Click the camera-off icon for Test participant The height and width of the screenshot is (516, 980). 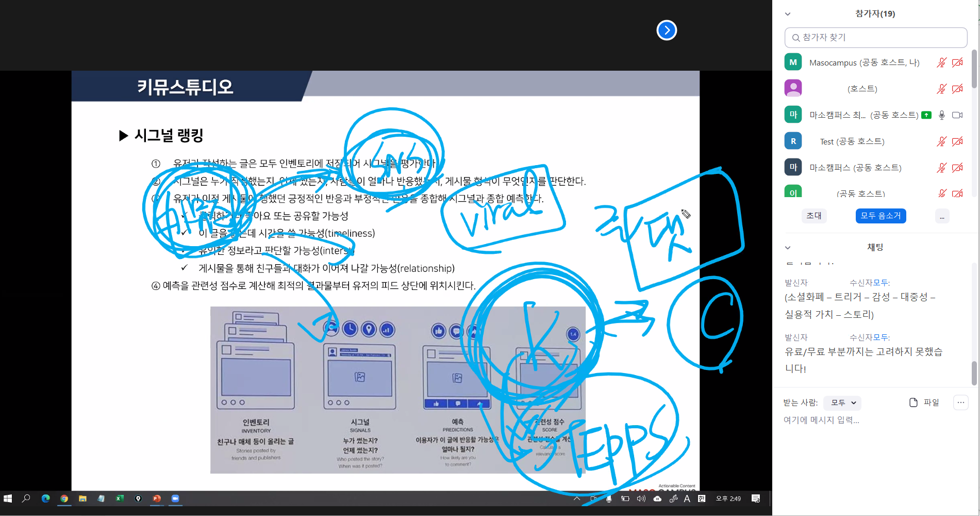point(957,141)
